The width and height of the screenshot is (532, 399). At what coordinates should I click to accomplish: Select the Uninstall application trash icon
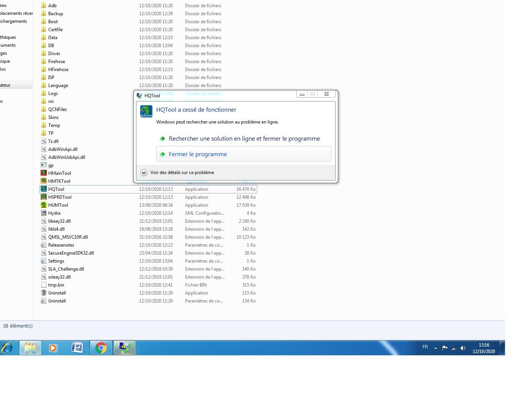(x=44, y=293)
